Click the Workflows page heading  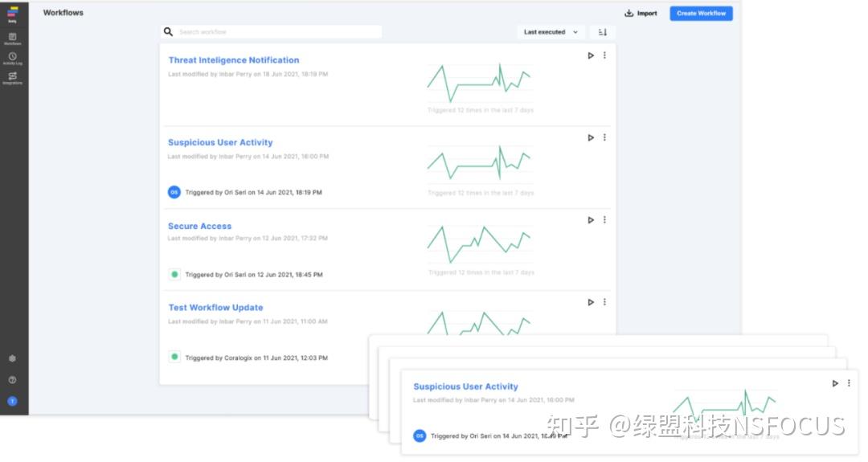pos(63,13)
